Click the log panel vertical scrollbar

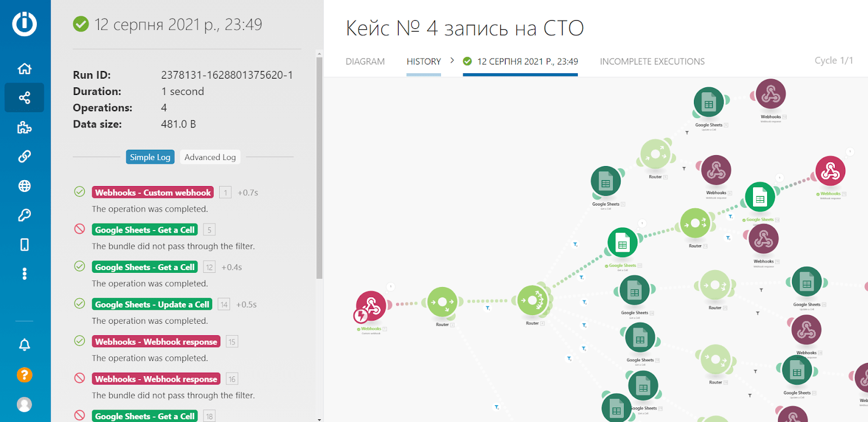coord(319,168)
